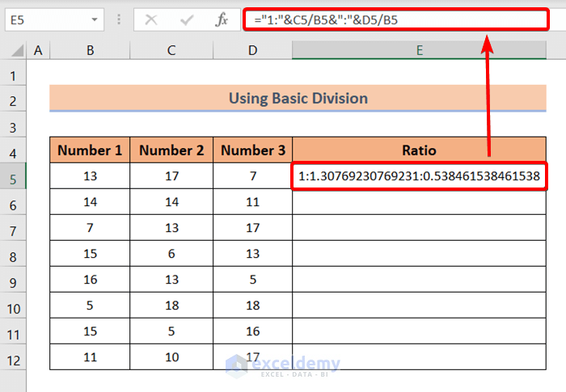Select column B header

click(x=90, y=50)
